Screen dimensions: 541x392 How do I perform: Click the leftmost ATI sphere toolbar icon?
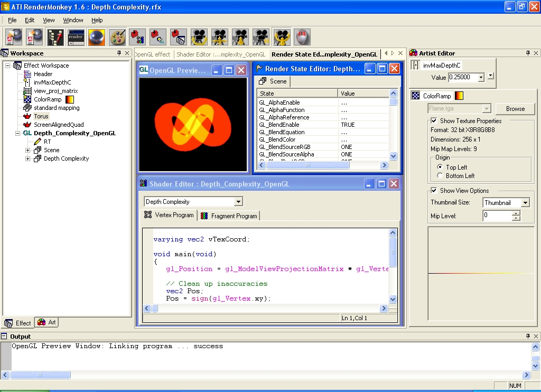point(14,37)
